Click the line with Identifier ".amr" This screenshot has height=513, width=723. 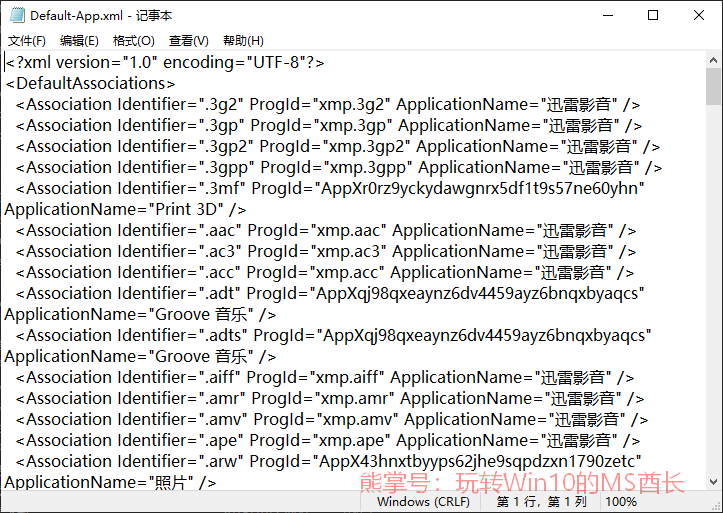coord(330,399)
